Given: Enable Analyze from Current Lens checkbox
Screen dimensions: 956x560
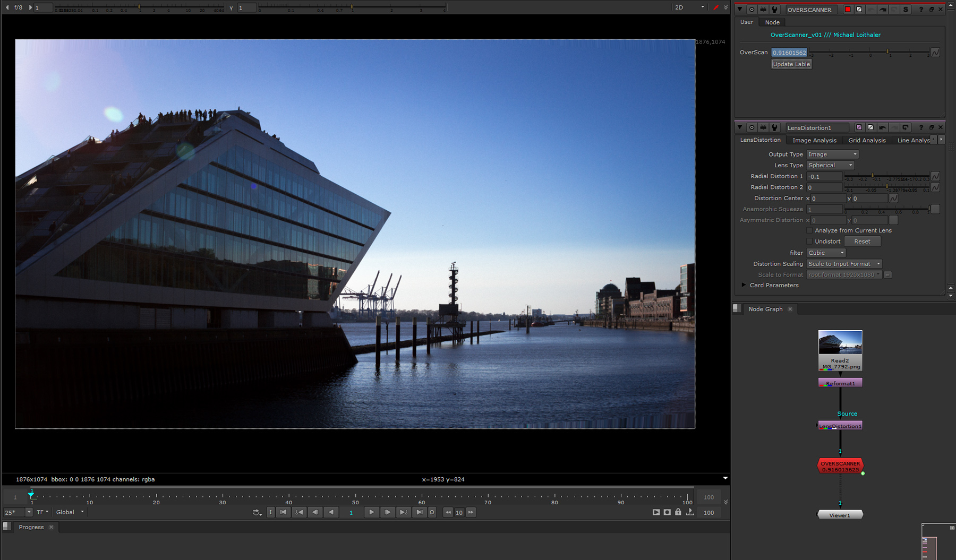Looking at the screenshot, I should click(809, 230).
